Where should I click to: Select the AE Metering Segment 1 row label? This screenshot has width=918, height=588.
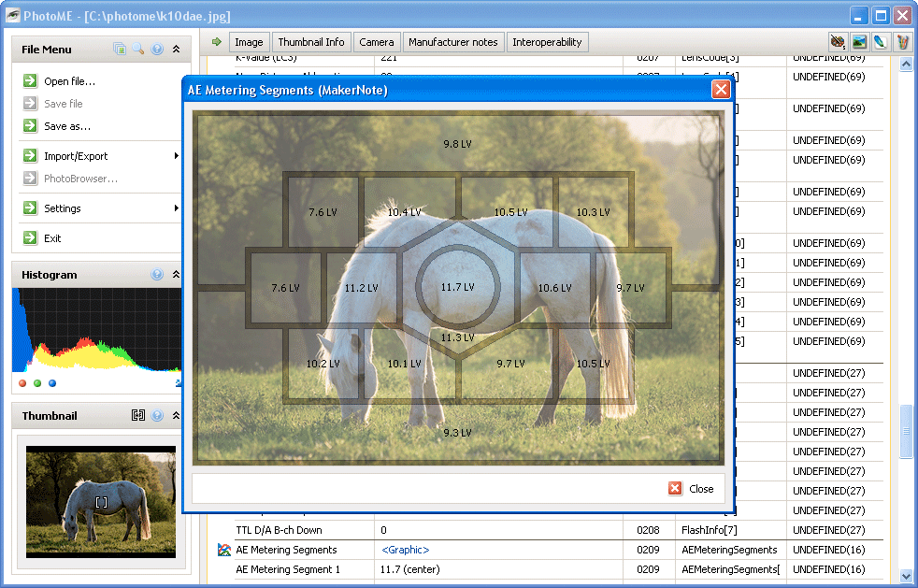[288, 569]
